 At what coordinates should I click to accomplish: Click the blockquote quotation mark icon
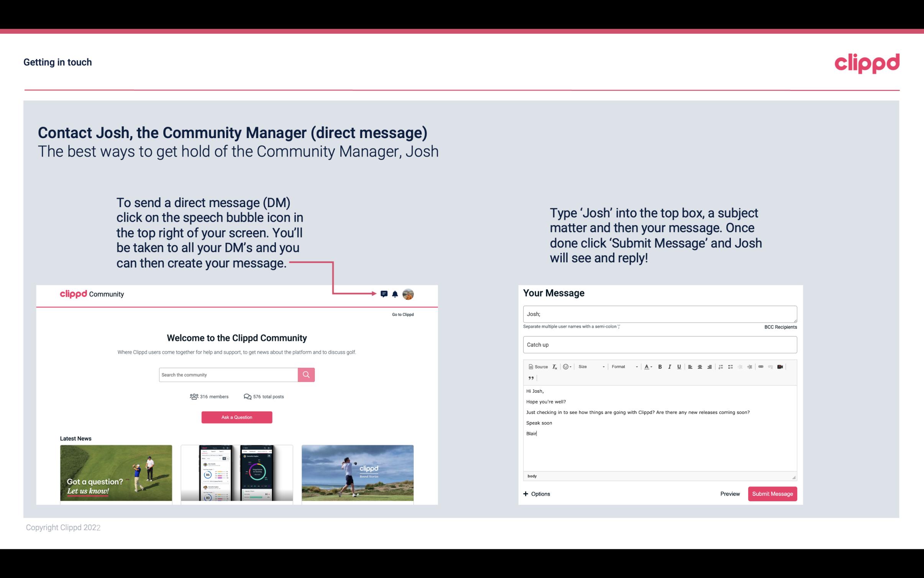pos(530,378)
